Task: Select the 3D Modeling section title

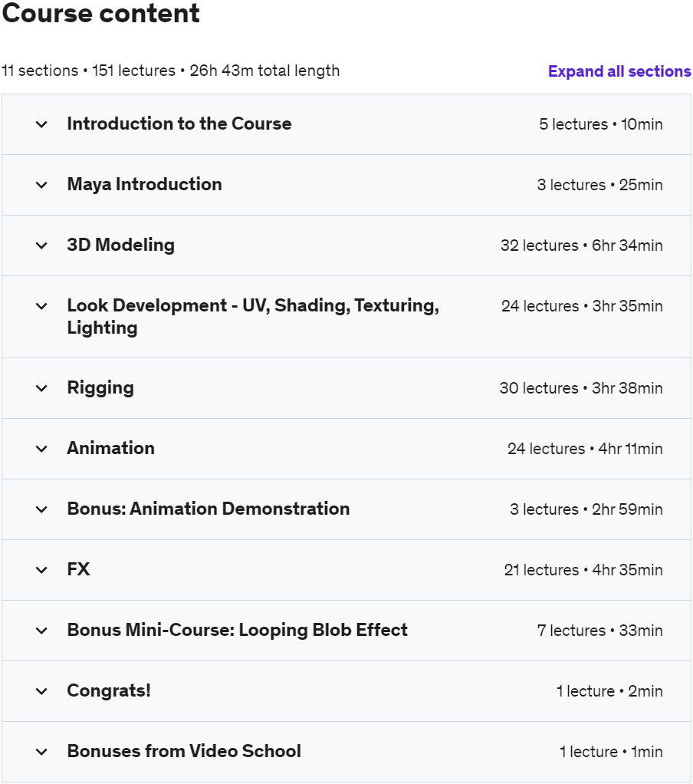Action: [121, 245]
